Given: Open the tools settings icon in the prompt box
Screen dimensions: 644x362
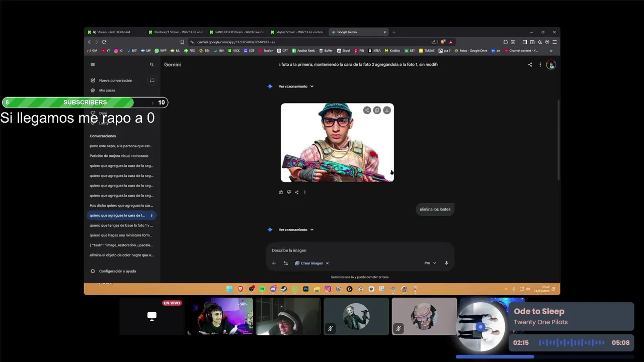Looking at the screenshot, I should click(x=285, y=263).
